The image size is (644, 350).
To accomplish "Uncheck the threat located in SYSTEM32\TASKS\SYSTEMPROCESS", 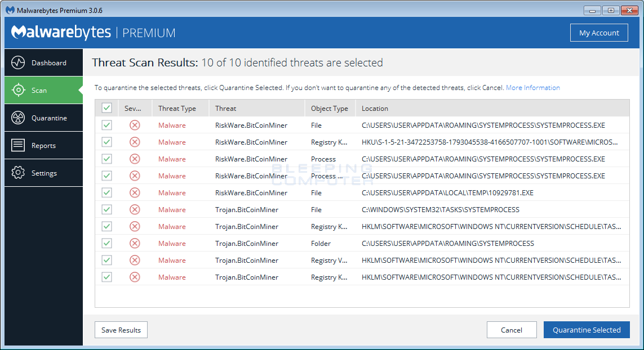I will click(106, 209).
